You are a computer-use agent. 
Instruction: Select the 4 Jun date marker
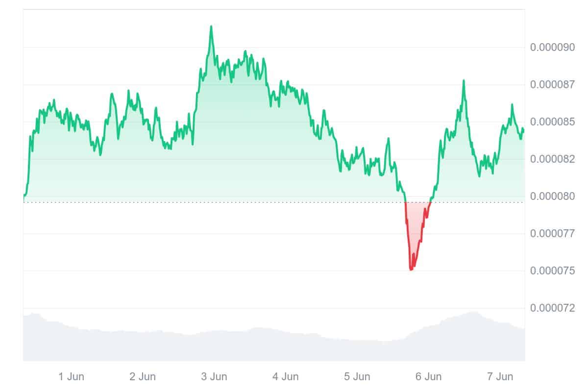coord(286,377)
